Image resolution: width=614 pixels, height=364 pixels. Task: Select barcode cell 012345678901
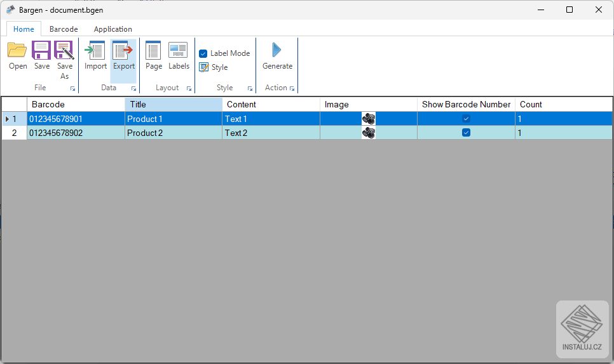click(x=76, y=119)
